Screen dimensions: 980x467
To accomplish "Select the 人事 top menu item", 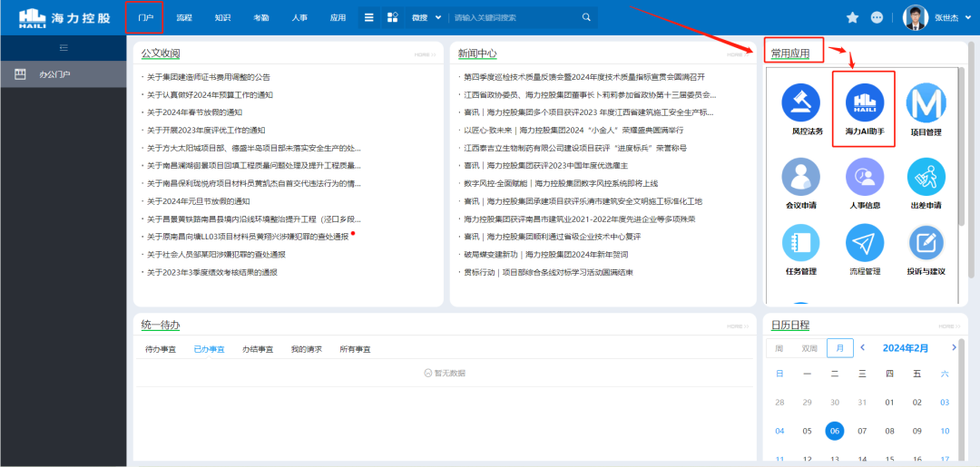I will click(x=299, y=17).
